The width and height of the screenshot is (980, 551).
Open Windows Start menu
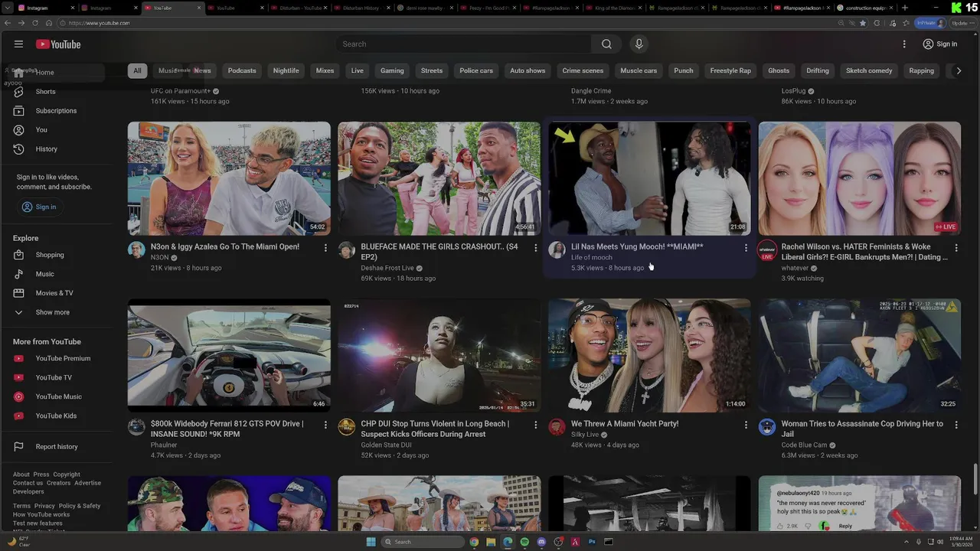tap(371, 542)
